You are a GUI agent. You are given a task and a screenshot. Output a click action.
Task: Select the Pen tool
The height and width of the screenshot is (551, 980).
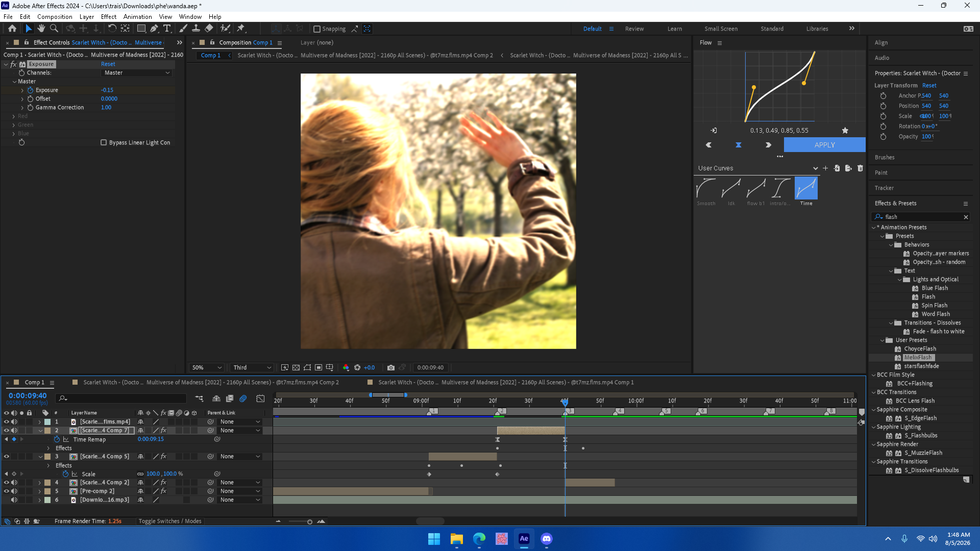point(154,29)
